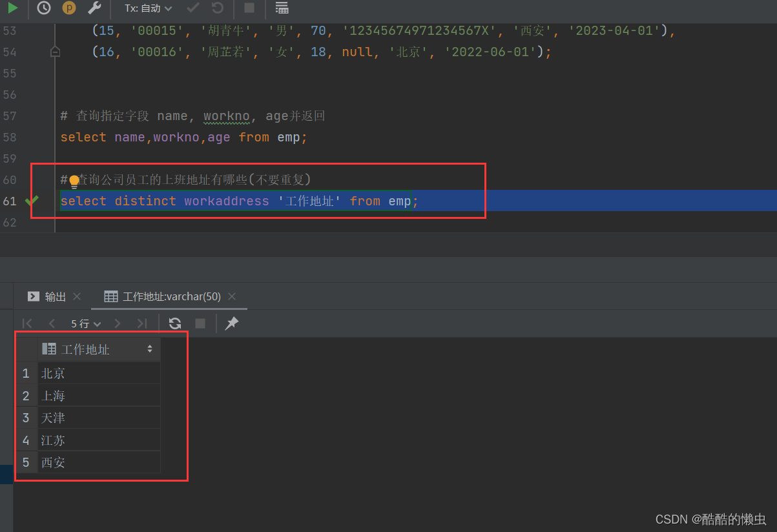Select the 西安 cell
Image resolution: width=777 pixels, height=532 pixels.
tap(99, 462)
